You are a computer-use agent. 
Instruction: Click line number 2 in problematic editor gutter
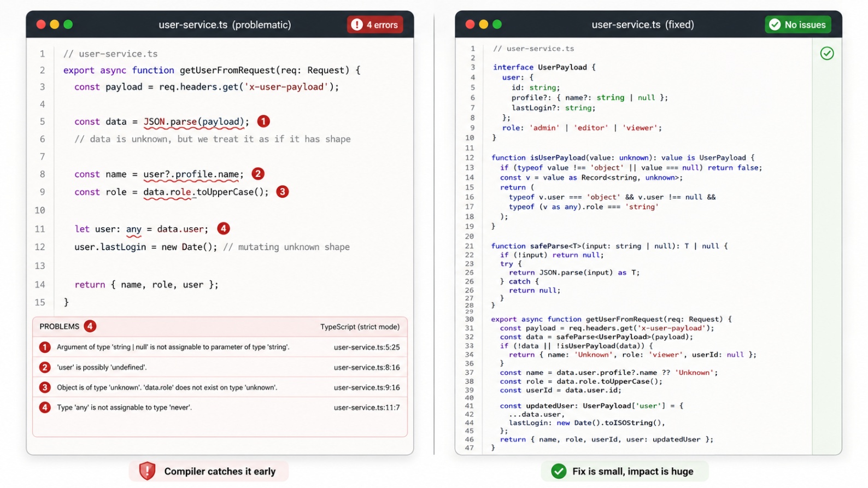coord(42,70)
